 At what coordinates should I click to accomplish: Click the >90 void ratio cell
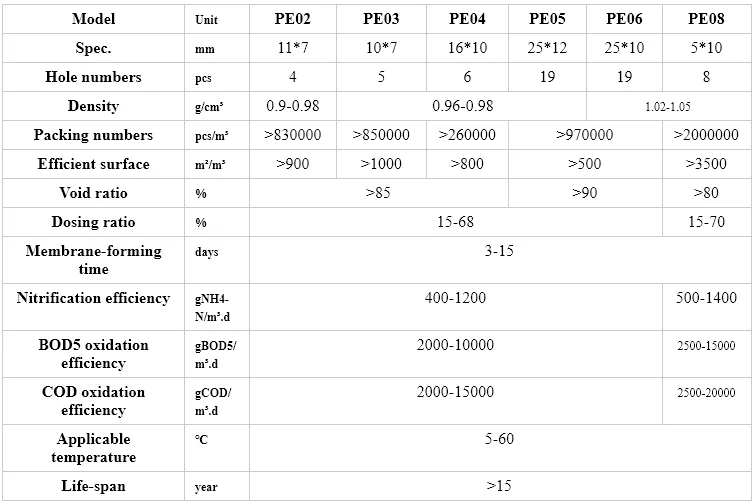(x=585, y=193)
